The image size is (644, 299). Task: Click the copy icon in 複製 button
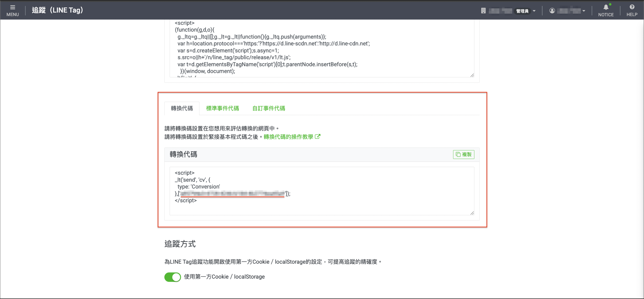[x=458, y=154]
